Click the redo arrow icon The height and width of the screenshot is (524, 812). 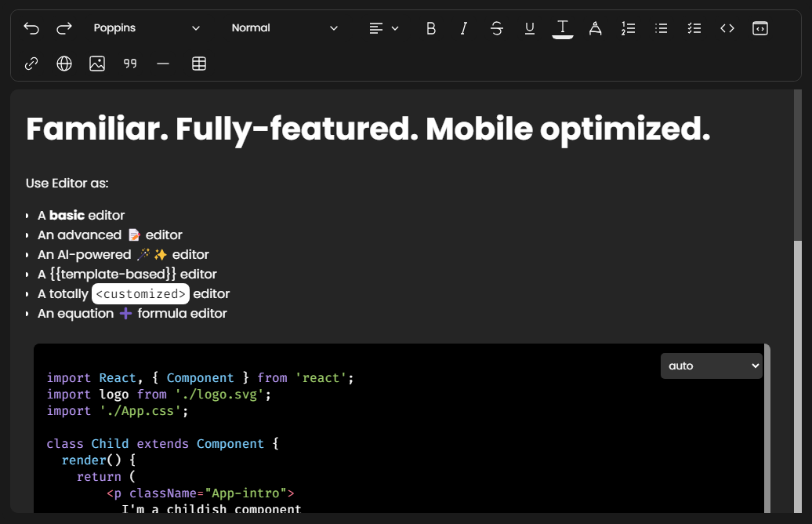pos(64,28)
